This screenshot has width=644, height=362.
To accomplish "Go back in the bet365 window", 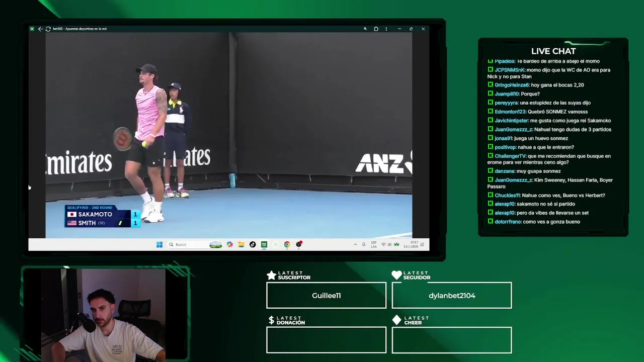I will pyautogui.click(x=40, y=29).
